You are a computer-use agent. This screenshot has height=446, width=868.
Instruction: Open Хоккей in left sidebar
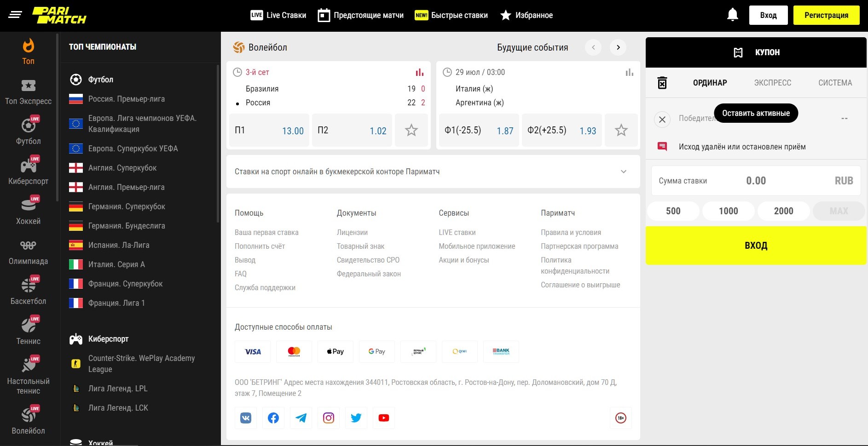click(x=29, y=211)
